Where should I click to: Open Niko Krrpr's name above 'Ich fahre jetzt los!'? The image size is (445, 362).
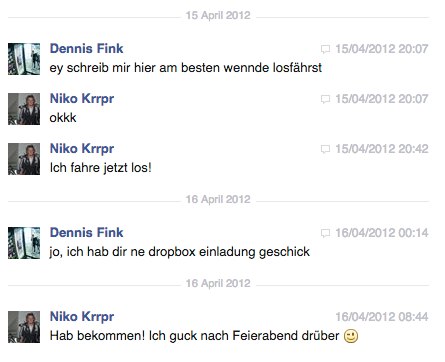(82, 149)
